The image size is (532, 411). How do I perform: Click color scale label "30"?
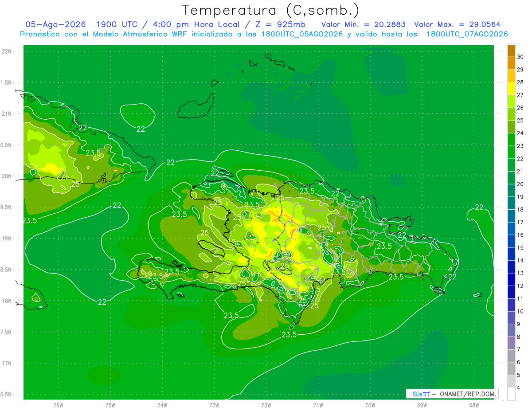[x=520, y=57]
